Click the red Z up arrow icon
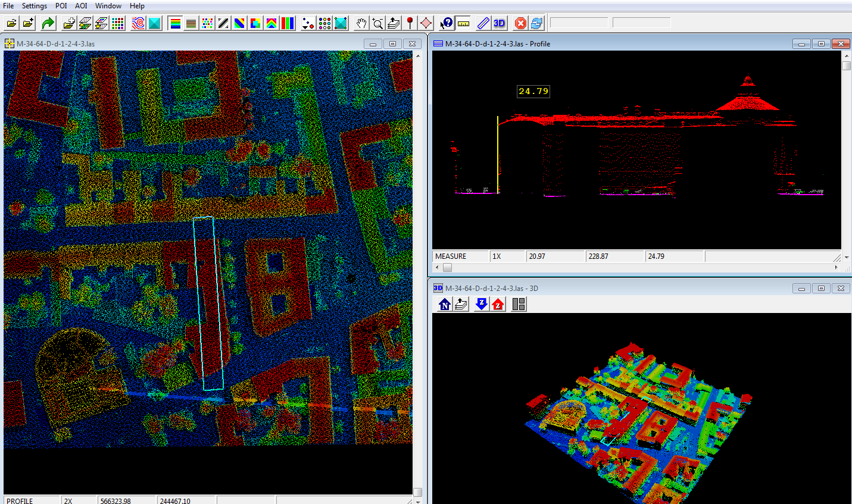 click(x=498, y=304)
